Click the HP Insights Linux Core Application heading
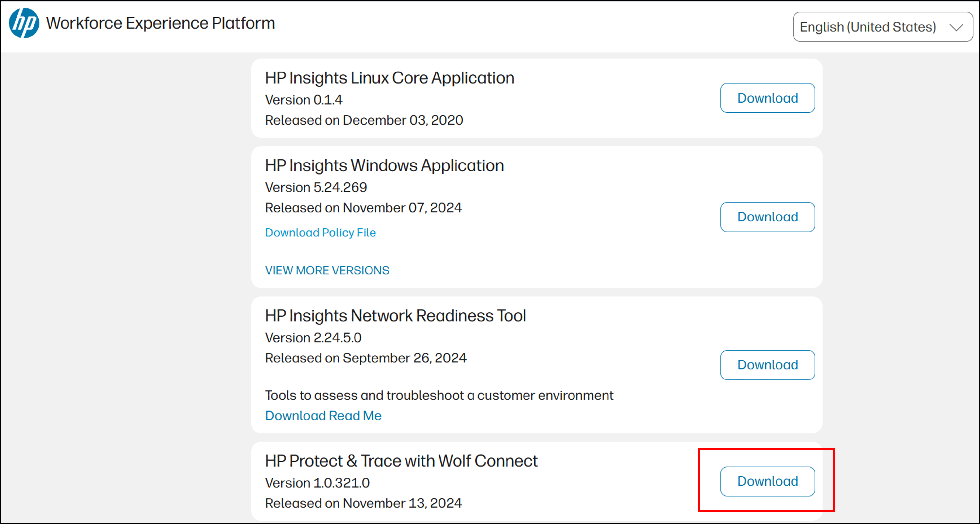980x524 pixels. [x=389, y=78]
